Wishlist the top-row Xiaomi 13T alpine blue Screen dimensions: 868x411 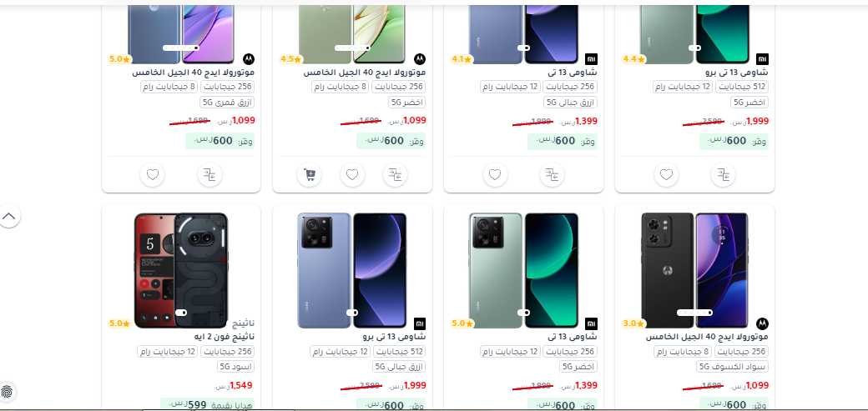point(495,175)
